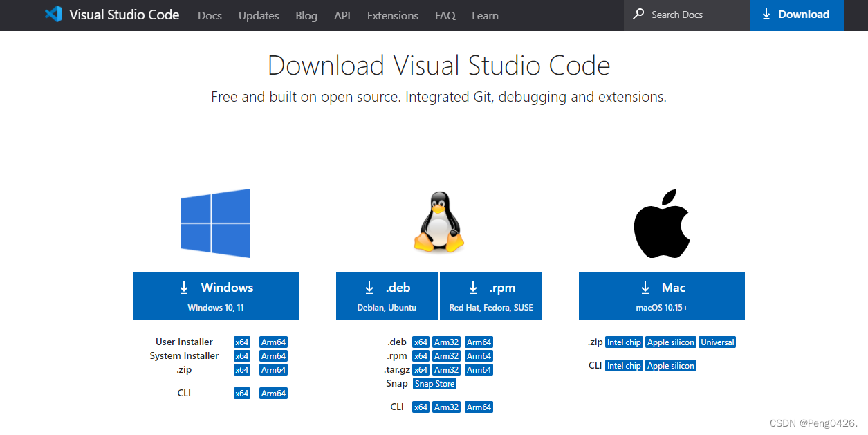Download the .deb Debian, Ubuntu package
The height and width of the screenshot is (435, 868).
tap(387, 296)
